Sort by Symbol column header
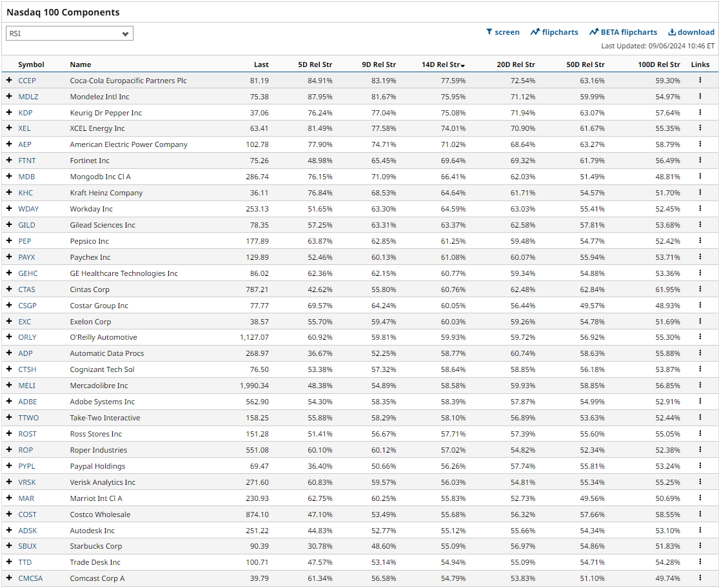719x588 pixels. [x=31, y=64]
